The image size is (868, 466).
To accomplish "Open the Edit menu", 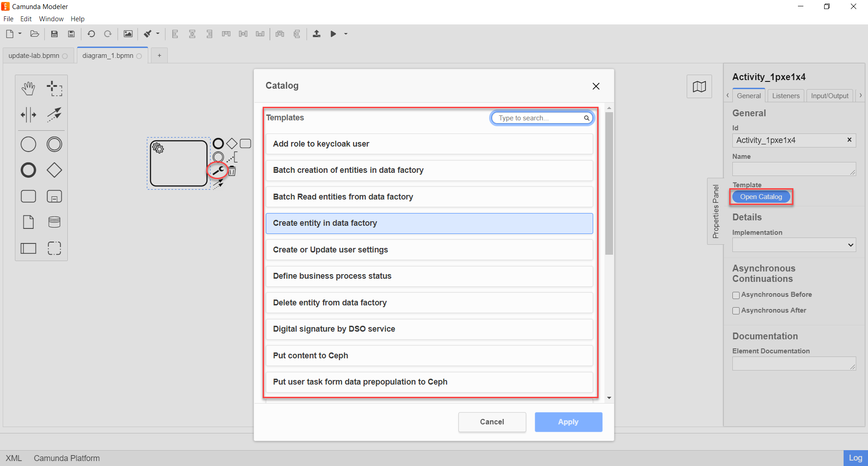I will point(26,19).
